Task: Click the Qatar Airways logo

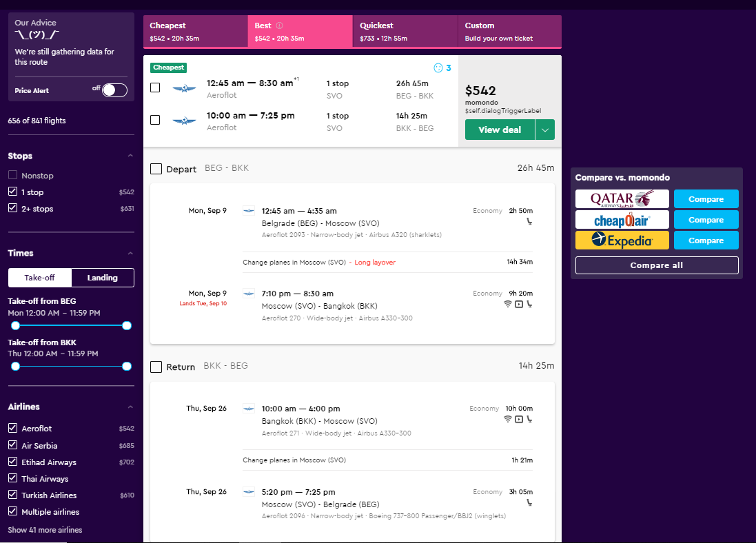Action: click(x=622, y=198)
